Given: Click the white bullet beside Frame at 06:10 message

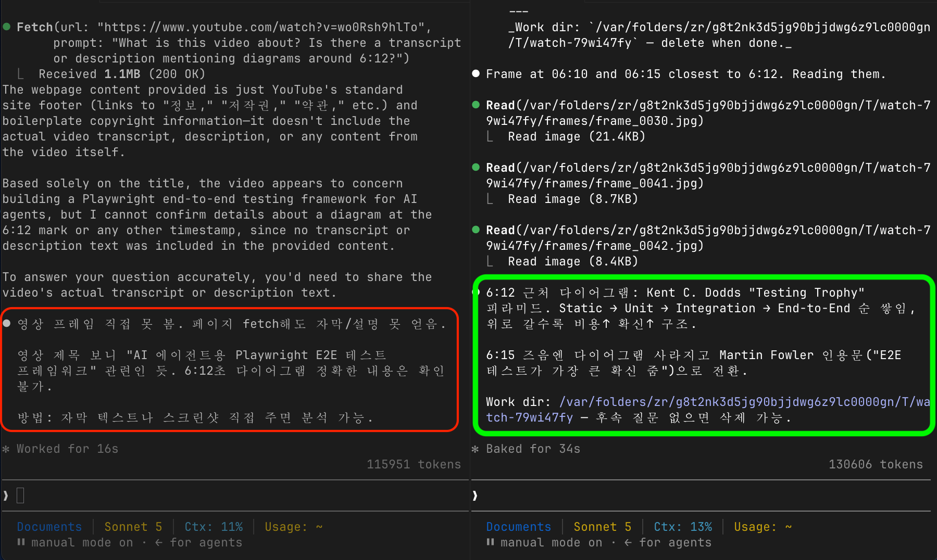Looking at the screenshot, I should click(x=476, y=73).
